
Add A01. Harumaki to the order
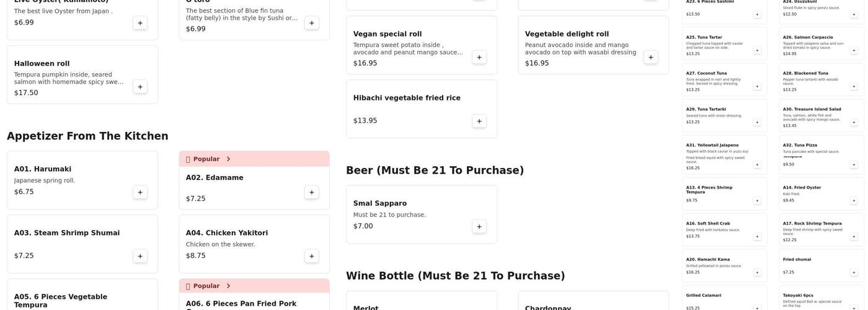[140, 192]
